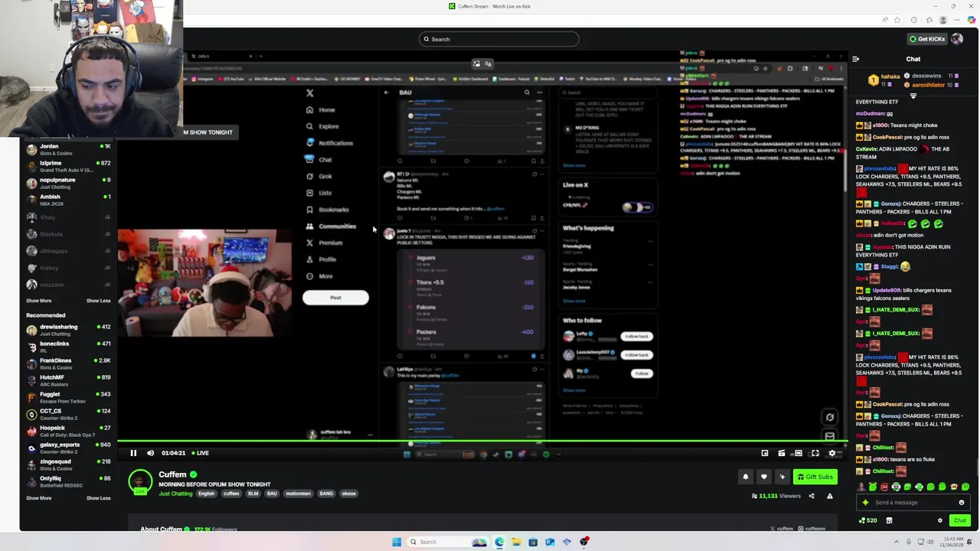Enter fullscreen mode on the player
The height and width of the screenshot is (551, 980).
pos(815,453)
